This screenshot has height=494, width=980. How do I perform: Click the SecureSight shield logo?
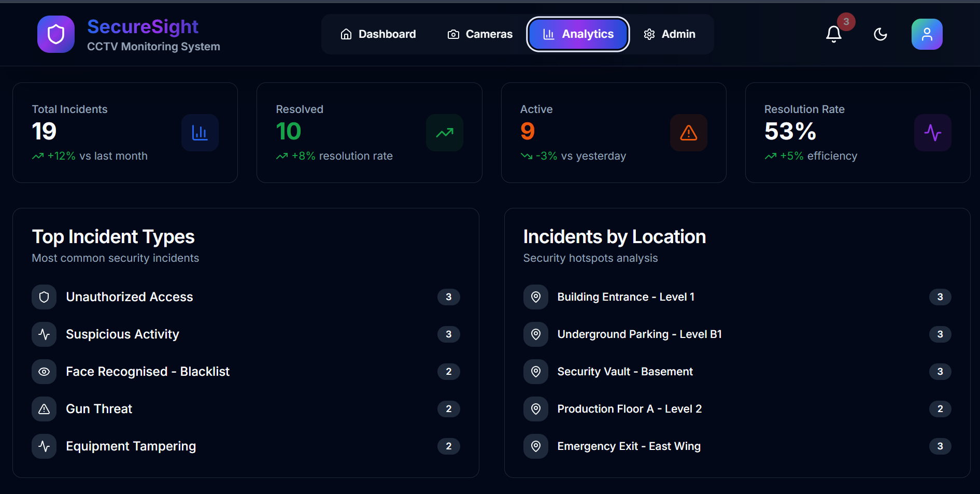56,34
